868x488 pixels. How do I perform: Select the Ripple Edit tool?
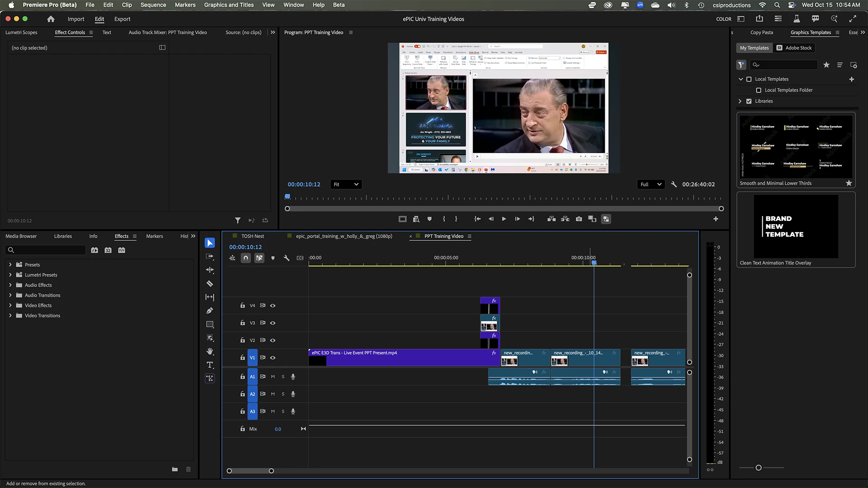pyautogui.click(x=210, y=270)
